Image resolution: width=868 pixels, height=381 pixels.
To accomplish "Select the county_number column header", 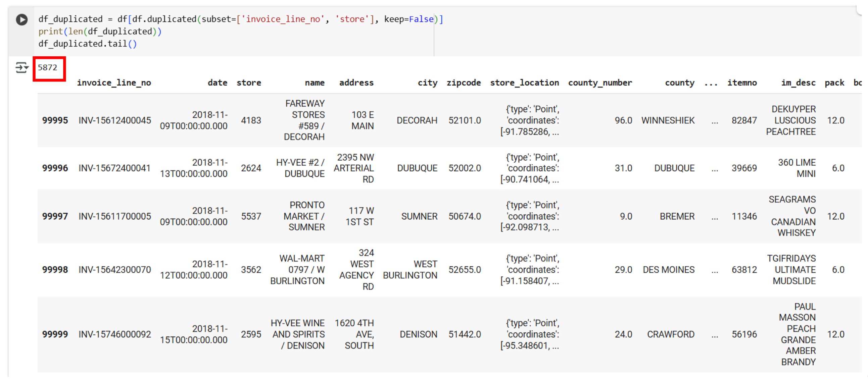I will (600, 83).
